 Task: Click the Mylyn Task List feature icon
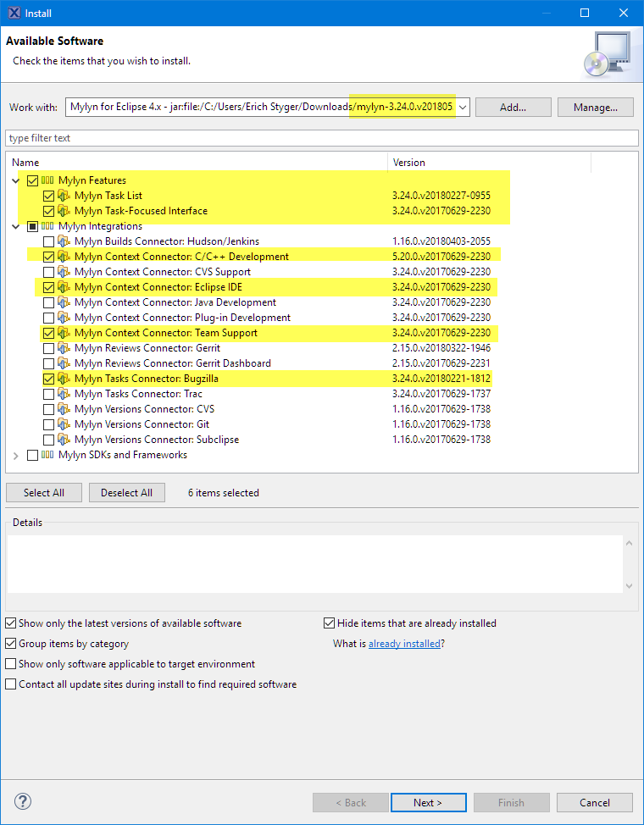pyautogui.click(x=64, y=196)
